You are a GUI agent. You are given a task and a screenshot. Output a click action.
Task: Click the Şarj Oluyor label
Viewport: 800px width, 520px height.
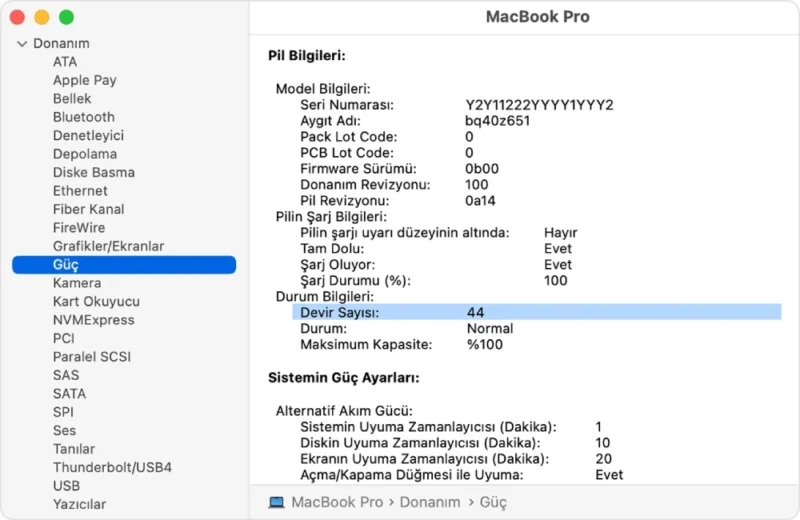click(338, 265)
